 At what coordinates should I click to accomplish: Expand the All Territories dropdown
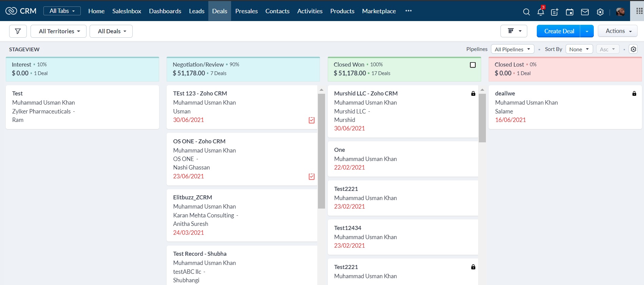[59, 31]
